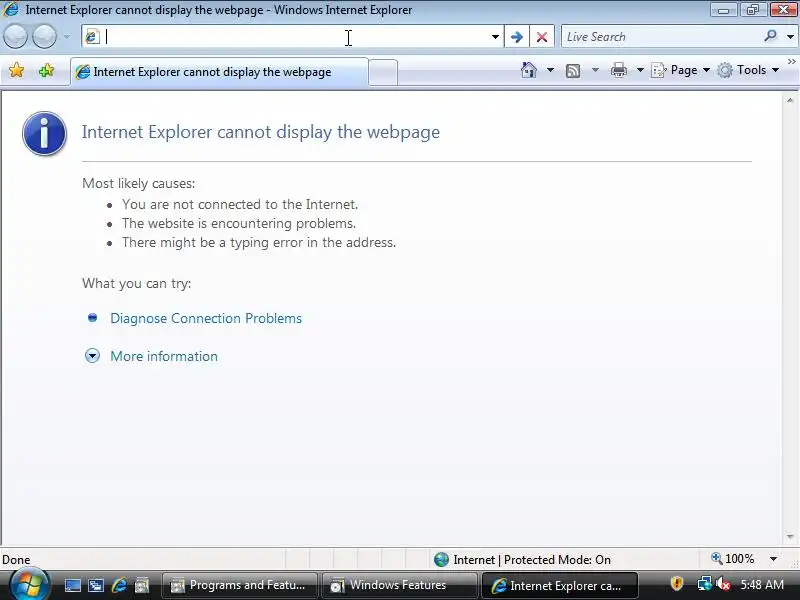This screenshot has width=800, height=600.
Task: Click the Forward navigation button
Action: pos(44,37)
